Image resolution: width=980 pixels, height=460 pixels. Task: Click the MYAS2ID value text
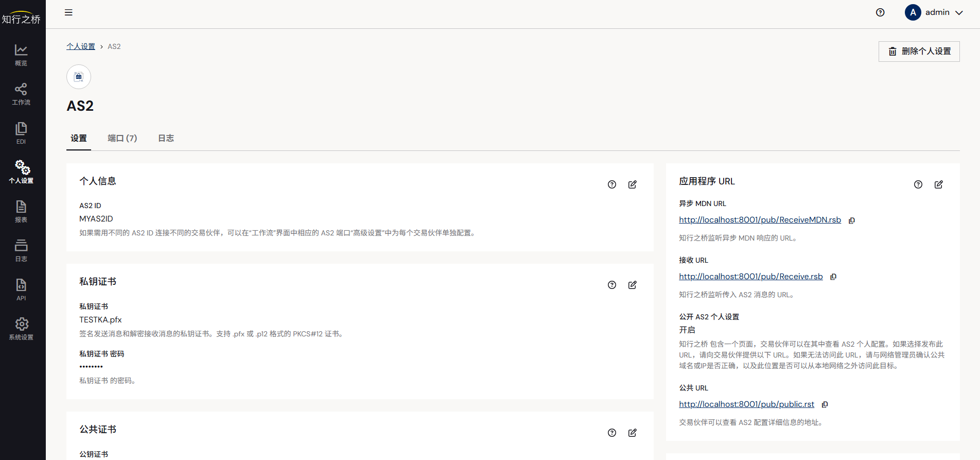[x=96, y=219]
